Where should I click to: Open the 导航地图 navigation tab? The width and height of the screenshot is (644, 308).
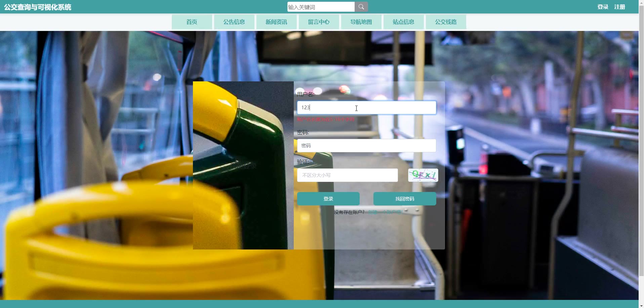pyautogui.click(x=361, y=22)
